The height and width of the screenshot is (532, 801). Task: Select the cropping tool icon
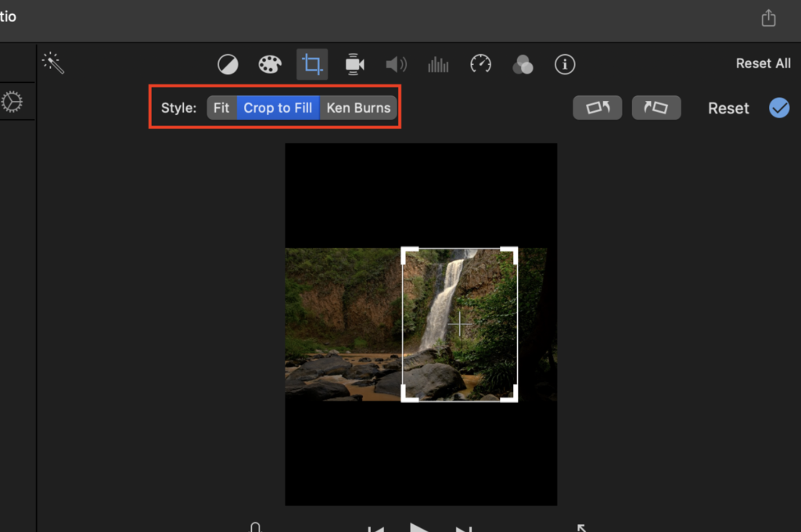312,64
